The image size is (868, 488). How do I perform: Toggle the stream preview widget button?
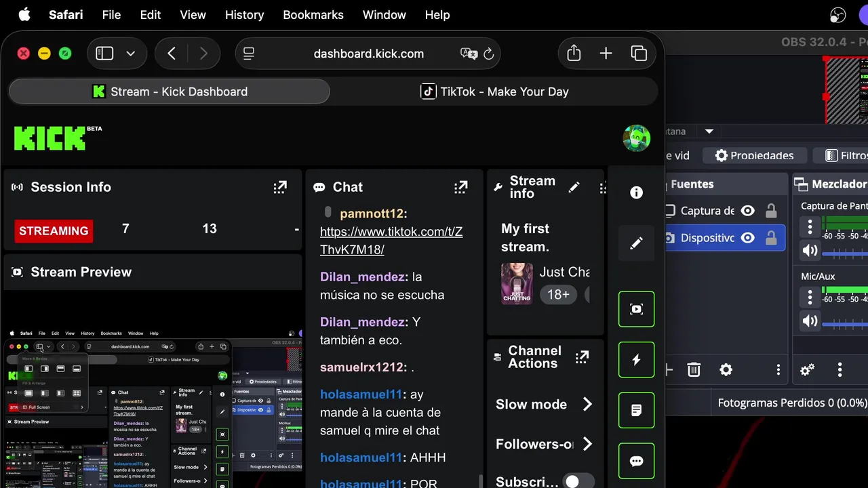pos(636,309)
